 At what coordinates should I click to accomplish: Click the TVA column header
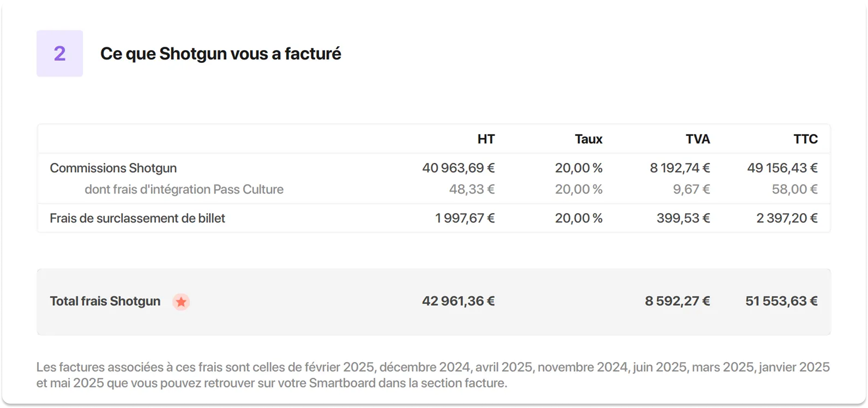(698, 139)
